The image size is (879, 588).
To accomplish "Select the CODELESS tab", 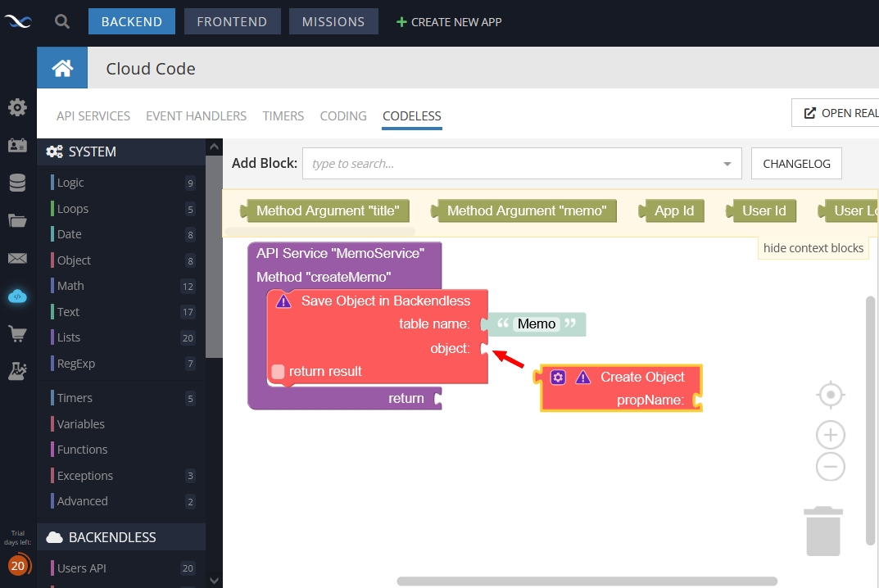I will (x=412, y=116).
